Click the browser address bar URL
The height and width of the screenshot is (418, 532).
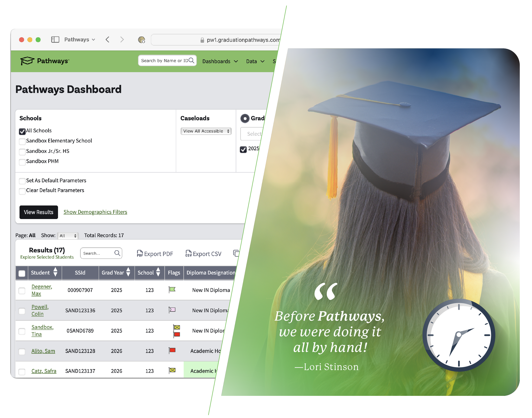click(x=243, y=40)
